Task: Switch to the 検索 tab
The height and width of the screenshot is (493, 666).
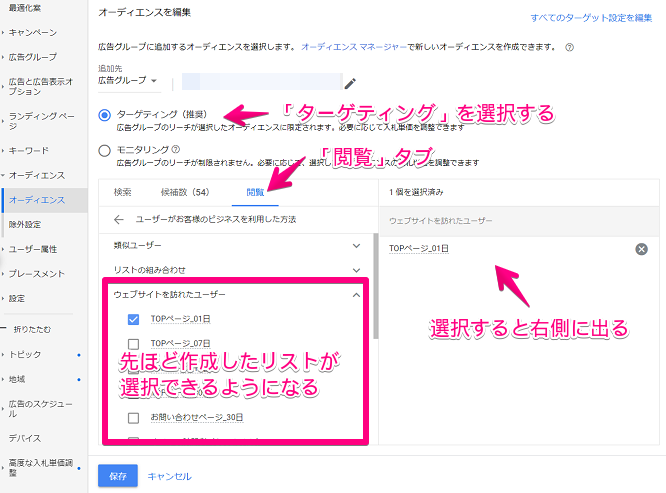Action: (x=123, y=192)
